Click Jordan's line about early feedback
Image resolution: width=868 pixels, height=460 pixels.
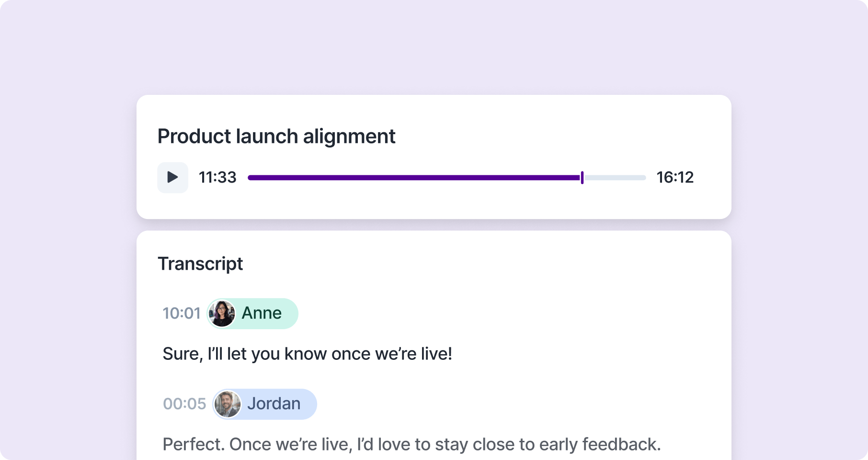click(x=412, y=444)
